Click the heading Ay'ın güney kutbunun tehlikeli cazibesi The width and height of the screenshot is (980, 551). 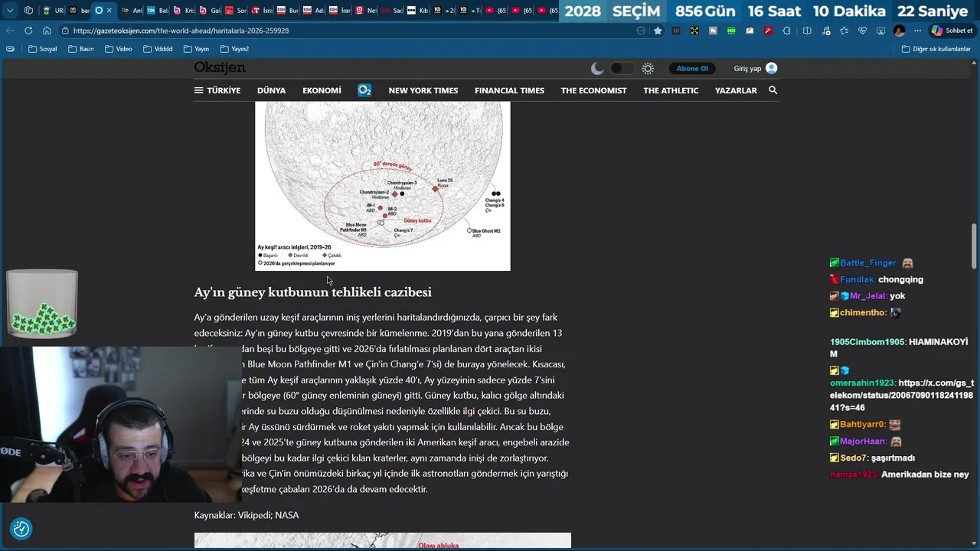(312, 292)
